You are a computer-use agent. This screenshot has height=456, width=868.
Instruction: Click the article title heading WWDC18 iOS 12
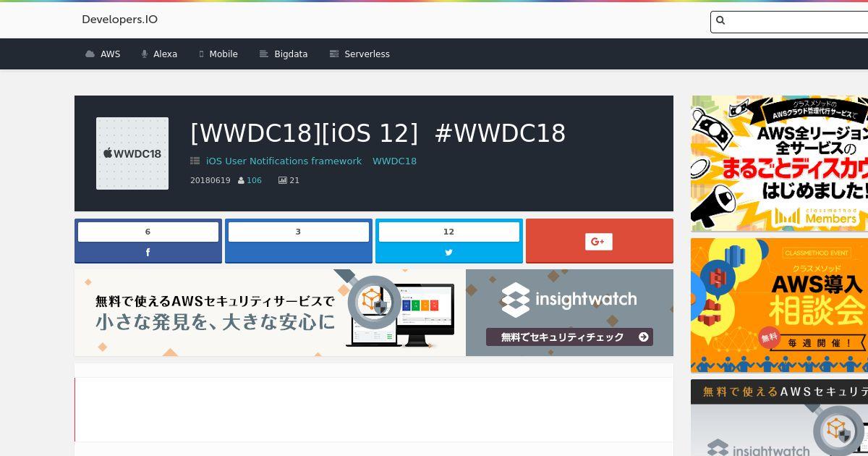coord(378,133)
